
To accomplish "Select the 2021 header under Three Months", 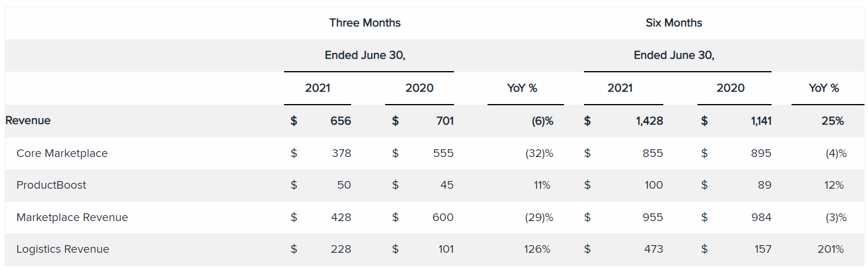I will point(318,88).
